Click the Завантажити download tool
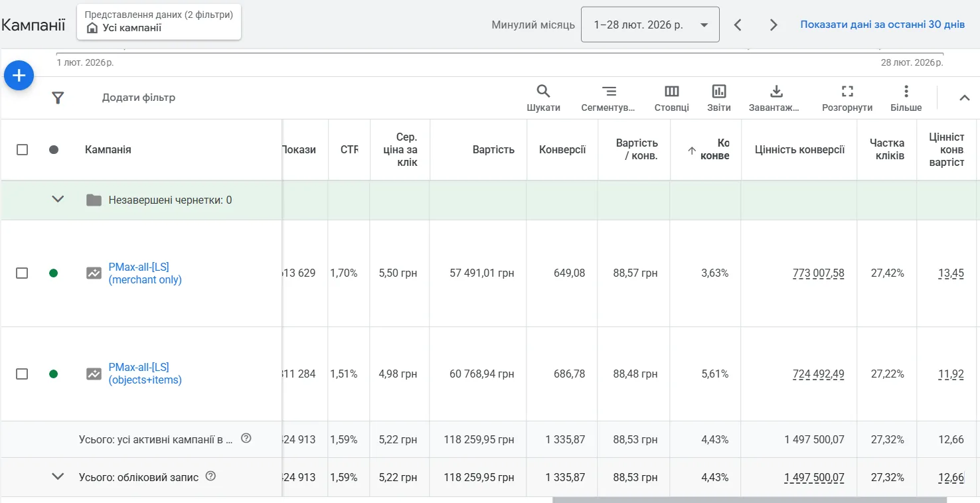The width and height of the screenshot is (980, 503). click(x=776, y=98)
